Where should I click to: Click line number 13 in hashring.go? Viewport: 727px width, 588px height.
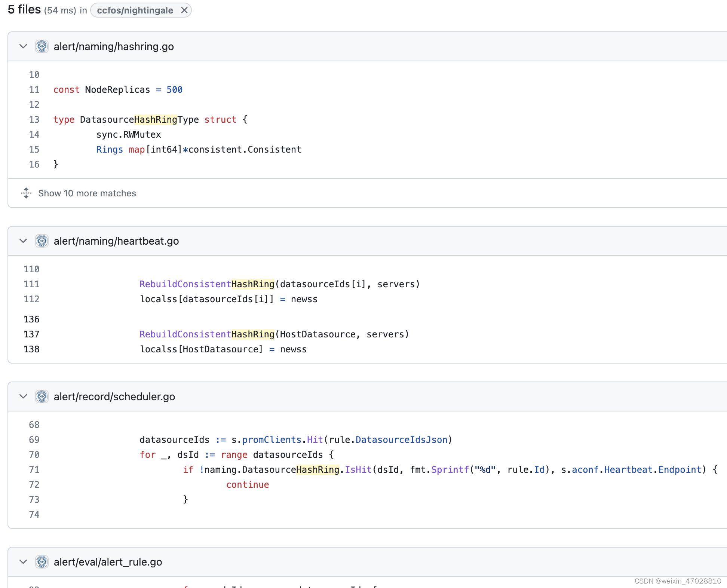pos(34,120)
